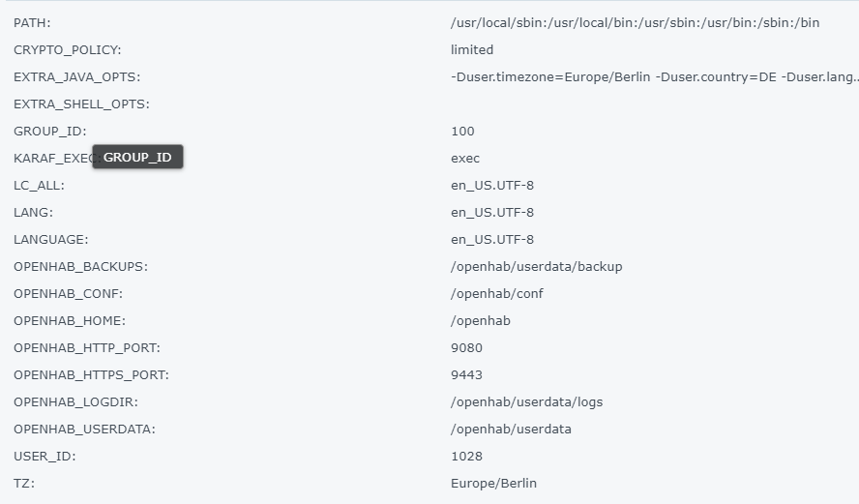Image resolution: width=859 pixels, height=504 pixels.
Task: Select the "limited" crypto policy value
Action: coord(472,49)
